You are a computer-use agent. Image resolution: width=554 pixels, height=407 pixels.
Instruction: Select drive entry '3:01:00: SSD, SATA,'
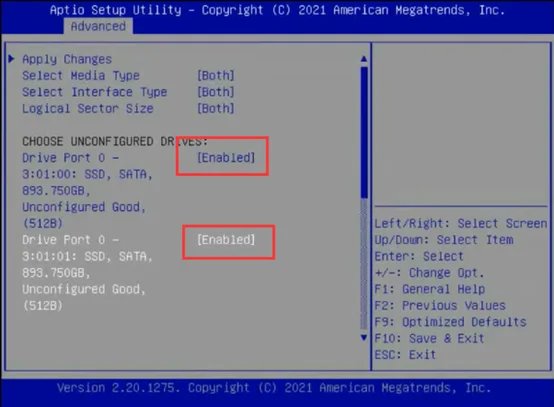[x=87, y=174]
